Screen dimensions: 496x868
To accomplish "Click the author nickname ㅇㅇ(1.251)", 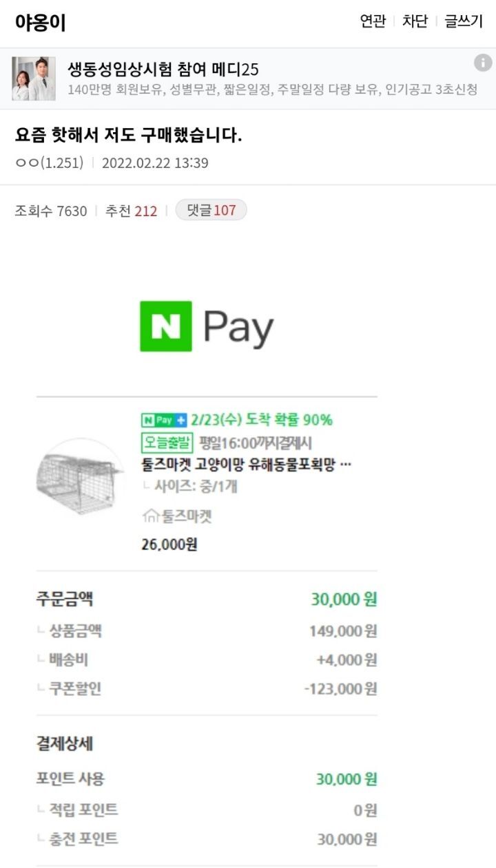I will point(49,163).
